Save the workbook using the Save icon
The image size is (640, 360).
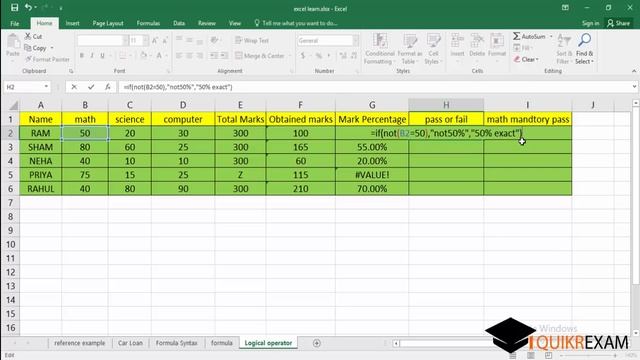(14, 7)
